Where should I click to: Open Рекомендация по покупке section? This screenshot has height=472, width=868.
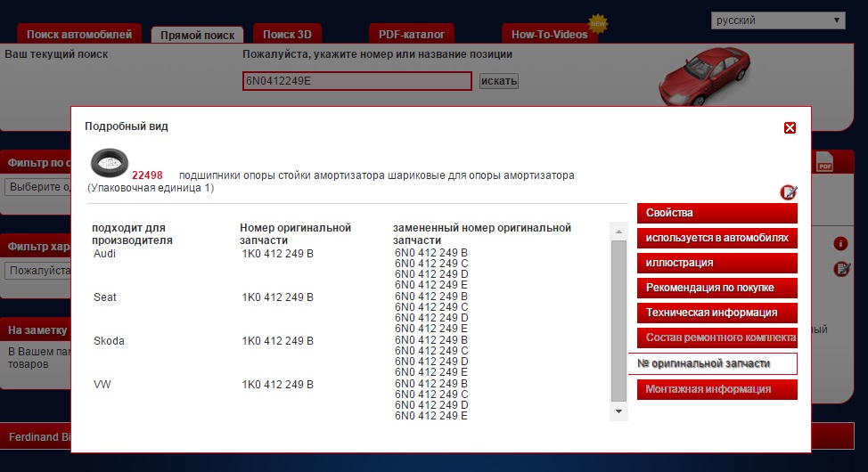(717, 288)
